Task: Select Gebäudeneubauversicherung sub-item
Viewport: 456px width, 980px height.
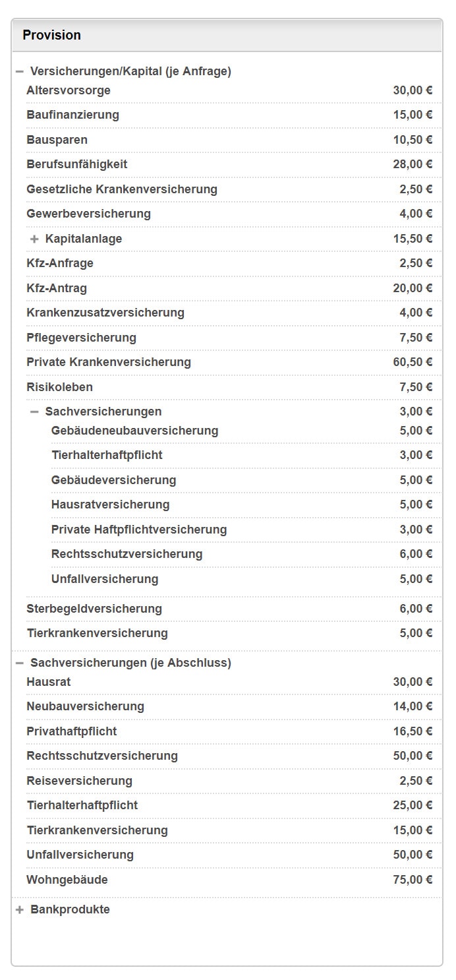Action: tap(134, 431)
